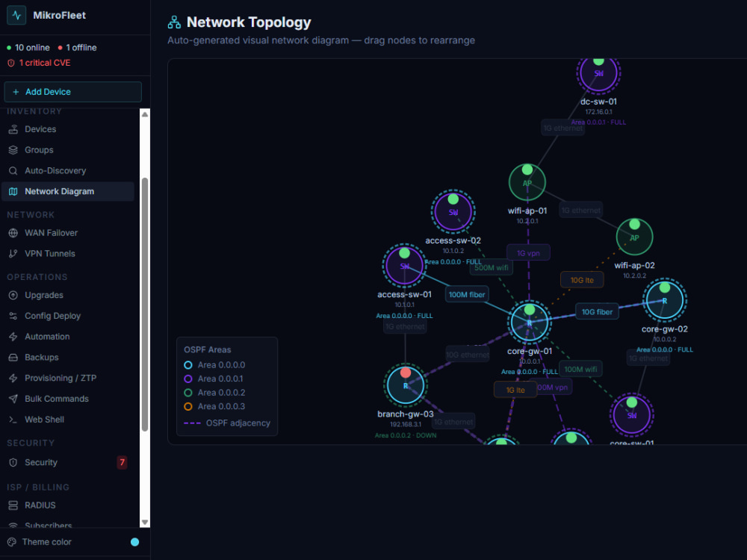Click the 10 online status text
Screen dimensions: 747x560
(x=32, y=48)
